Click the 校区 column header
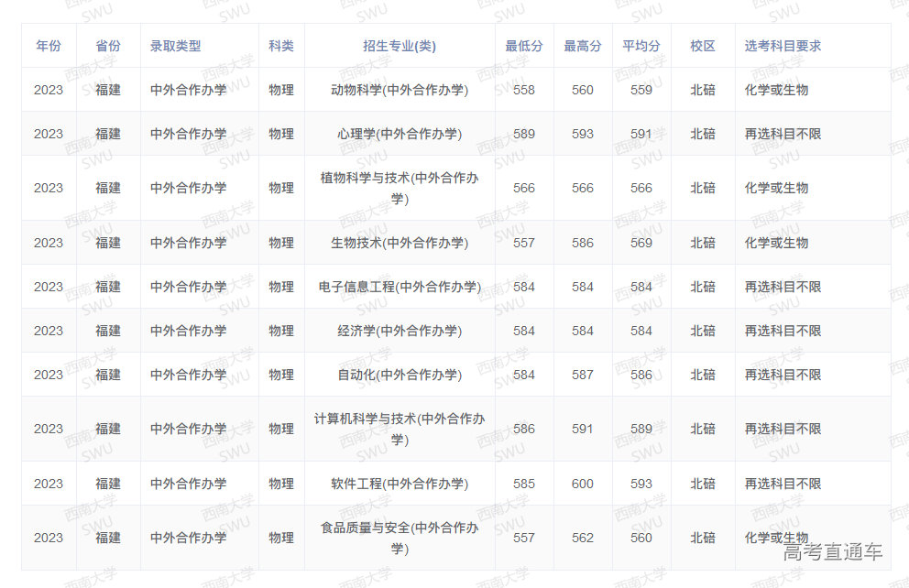 coord(702,45)
